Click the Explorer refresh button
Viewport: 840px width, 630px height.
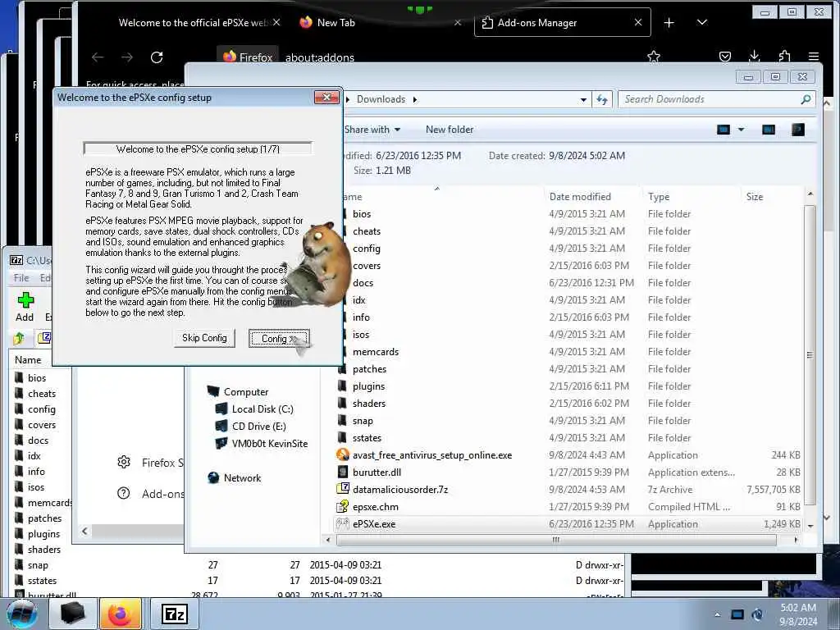[602, 99]
